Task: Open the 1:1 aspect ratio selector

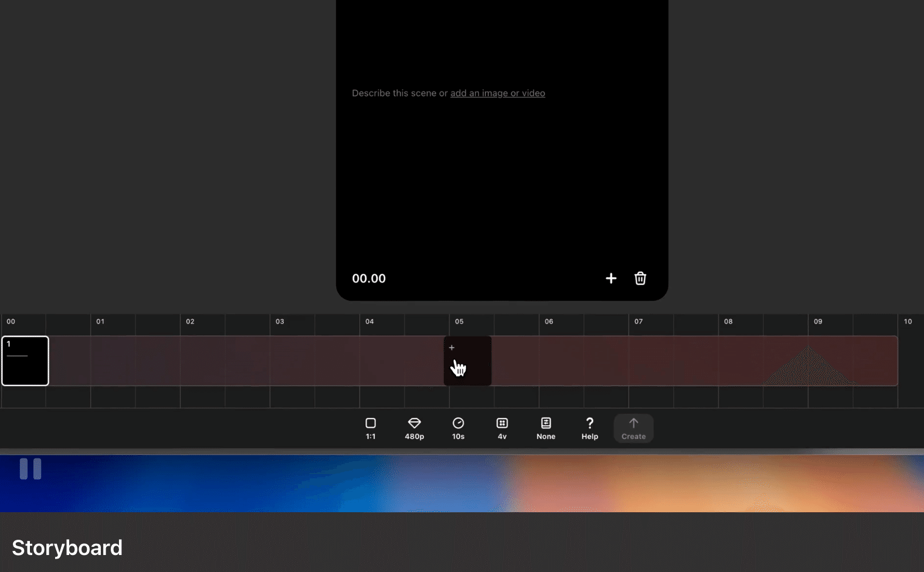Action: (x=371, y=428)
